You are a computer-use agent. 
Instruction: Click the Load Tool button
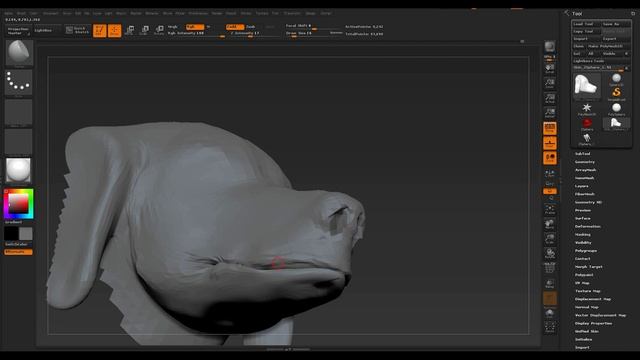click(x=586, y=24)
